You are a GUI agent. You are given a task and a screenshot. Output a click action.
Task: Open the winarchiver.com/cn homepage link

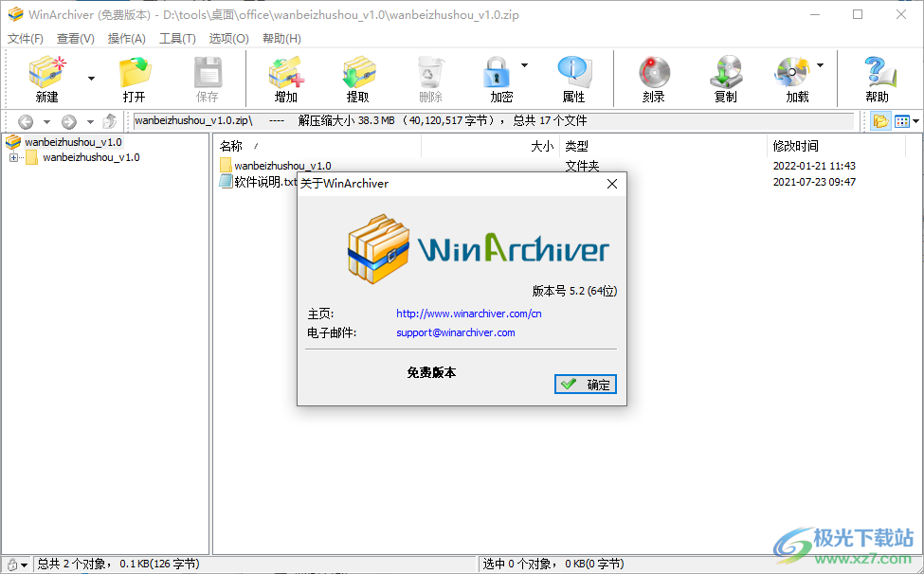coord(469,314)
